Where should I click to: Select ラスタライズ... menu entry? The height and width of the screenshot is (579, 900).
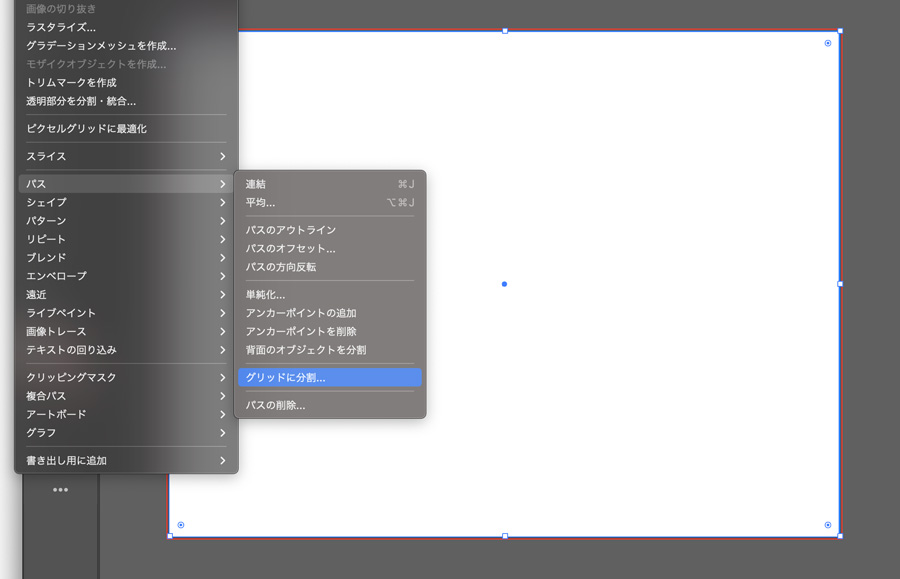click(x=126, y=27)
